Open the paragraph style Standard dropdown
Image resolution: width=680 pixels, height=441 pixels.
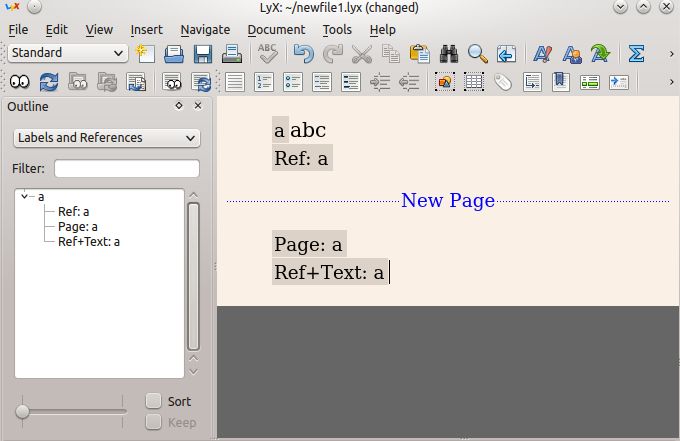click(68, 53)
